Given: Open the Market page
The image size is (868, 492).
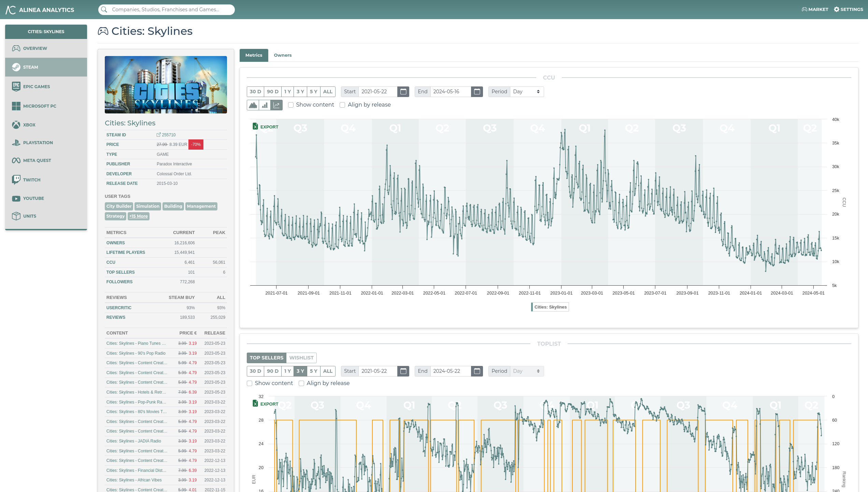Looking at the screenshot, I should (x=815, y=10).
